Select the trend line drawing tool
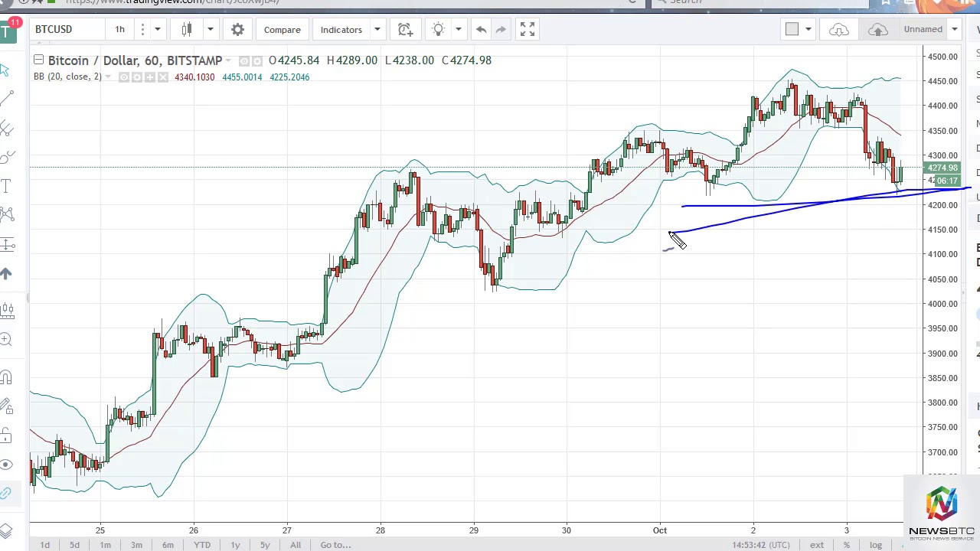The width and height of the screenshot is (980, 551). click(6, 99)
